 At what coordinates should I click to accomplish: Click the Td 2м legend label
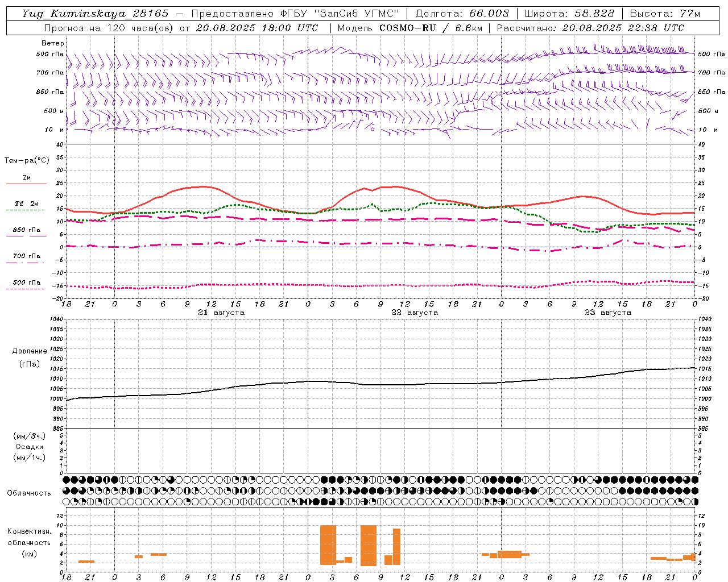27,203
